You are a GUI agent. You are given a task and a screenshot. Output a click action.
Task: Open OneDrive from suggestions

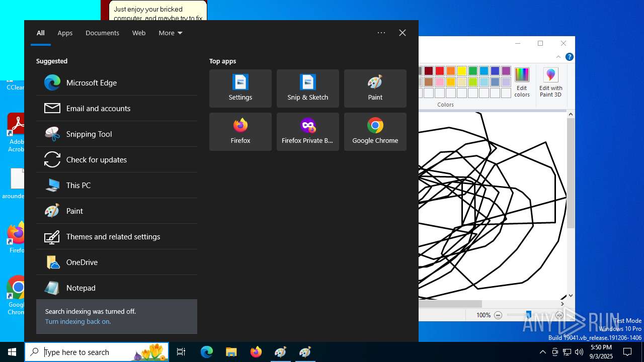117,262
